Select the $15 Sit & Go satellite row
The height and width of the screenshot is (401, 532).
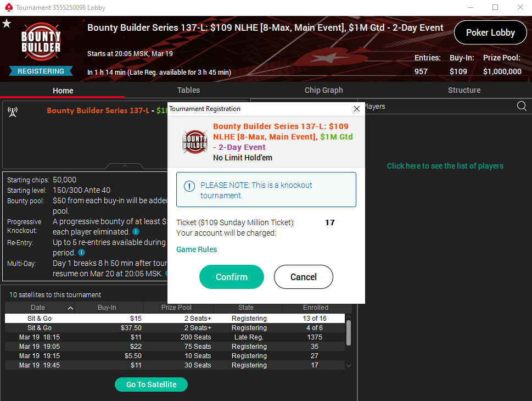pyautogui.click(x=175, y=318)
